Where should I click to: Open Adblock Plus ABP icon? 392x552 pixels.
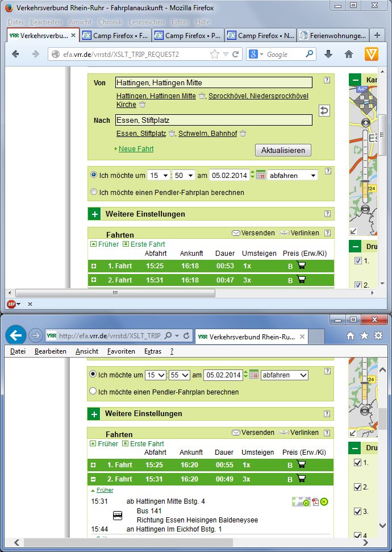point(11,304)
